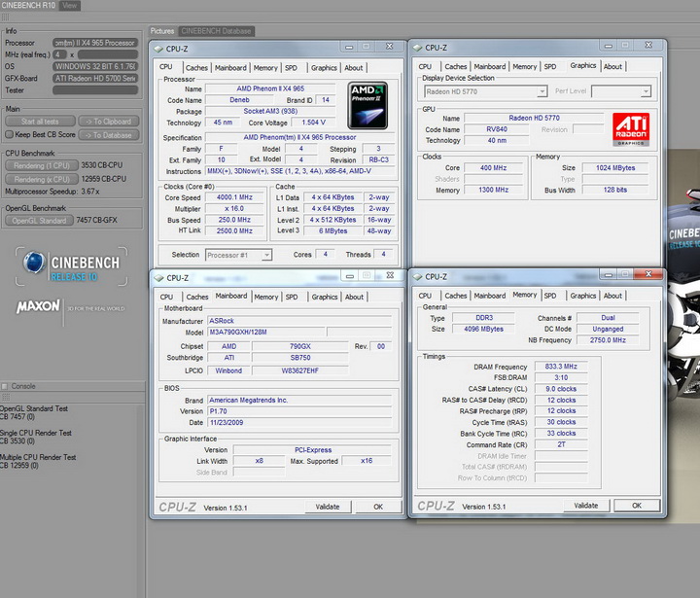Open the Radeon HD 5770 display device dropdown

[486, 91]
